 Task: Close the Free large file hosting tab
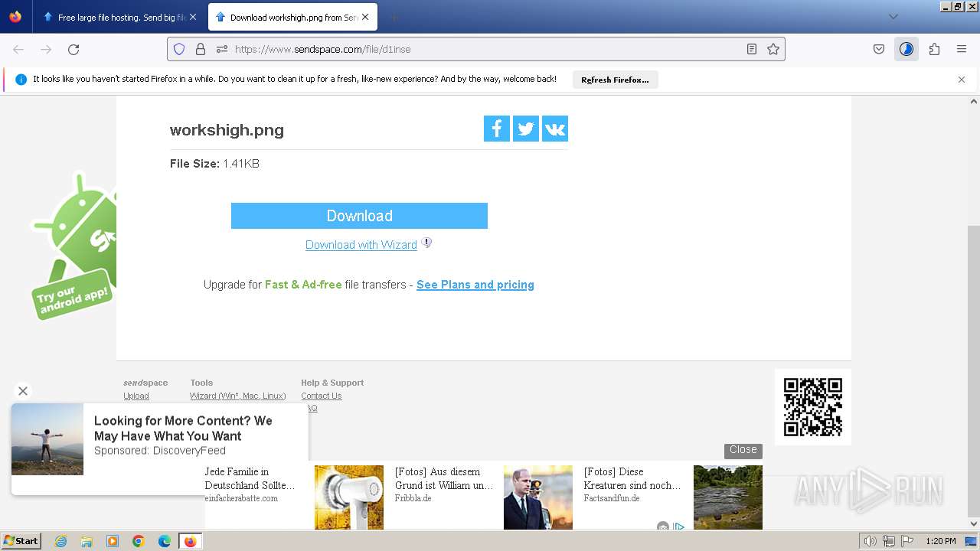(x=192, y=17)
